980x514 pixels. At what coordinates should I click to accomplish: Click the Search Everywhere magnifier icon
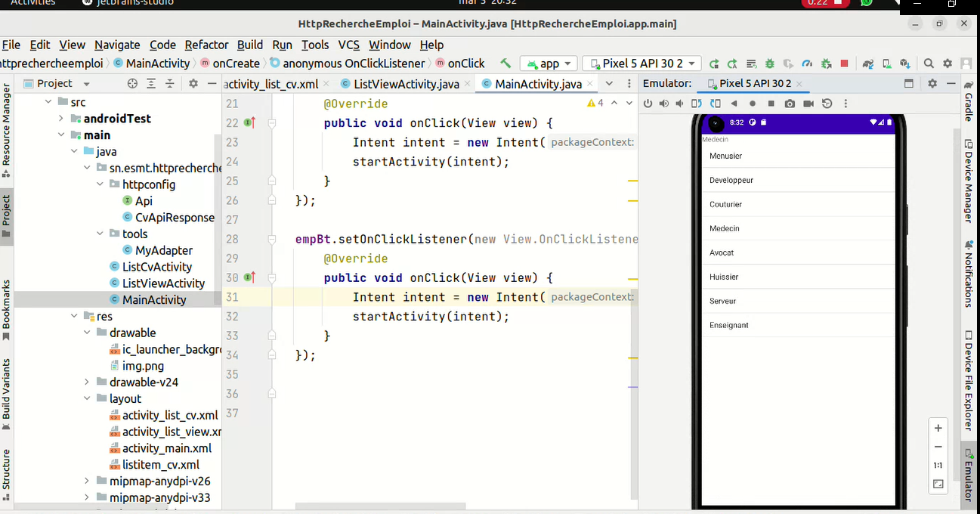point(929,63)
